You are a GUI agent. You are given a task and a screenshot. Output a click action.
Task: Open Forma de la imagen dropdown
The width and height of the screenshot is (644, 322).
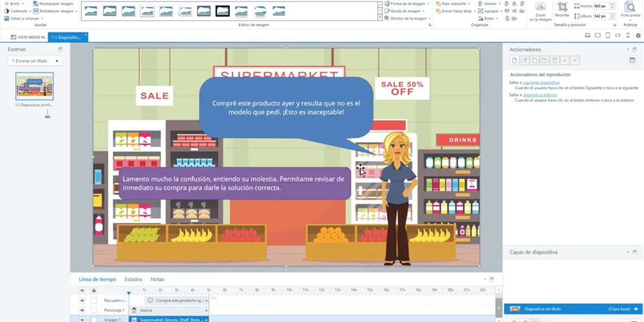(407, 4)
